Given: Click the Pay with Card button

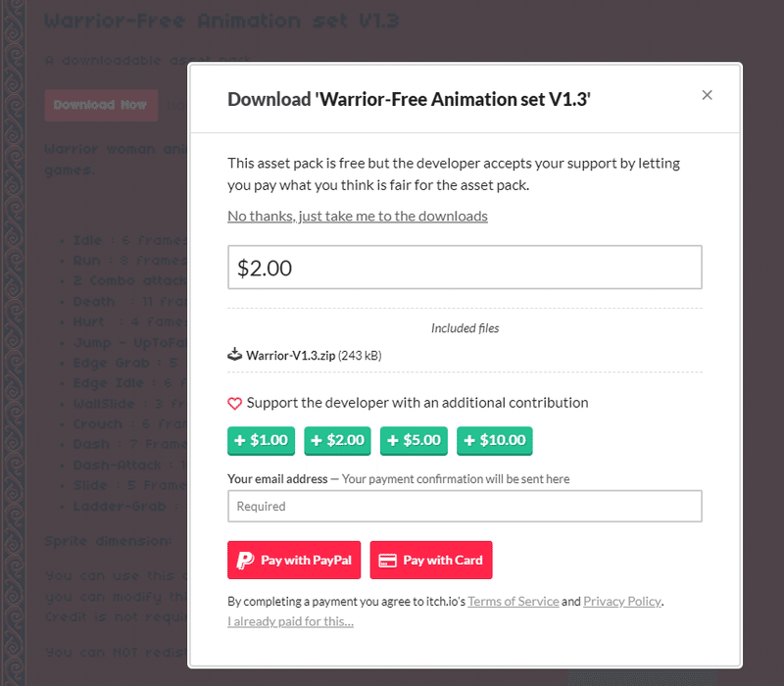Looking at the screenshot, I should tap(431, 560).
